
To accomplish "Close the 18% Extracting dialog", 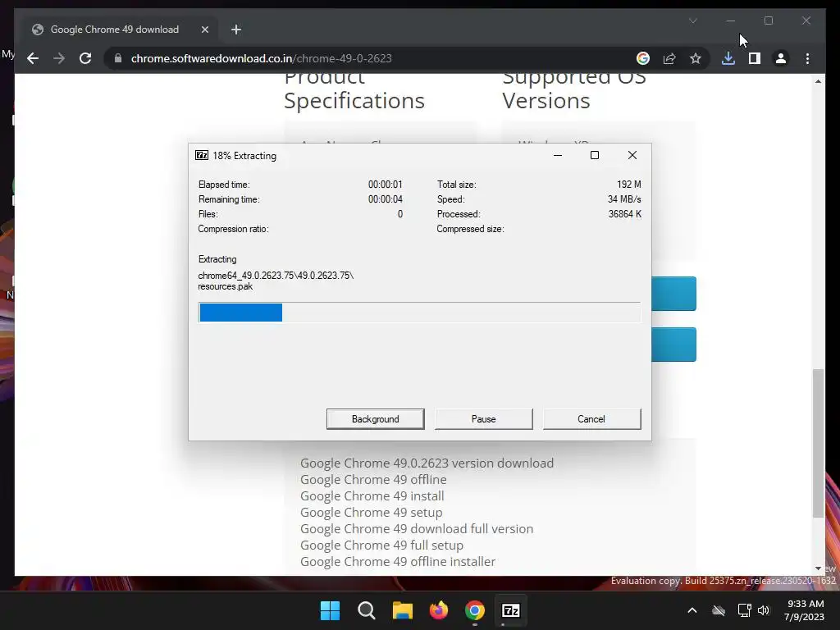I will [x=632, y=155].
